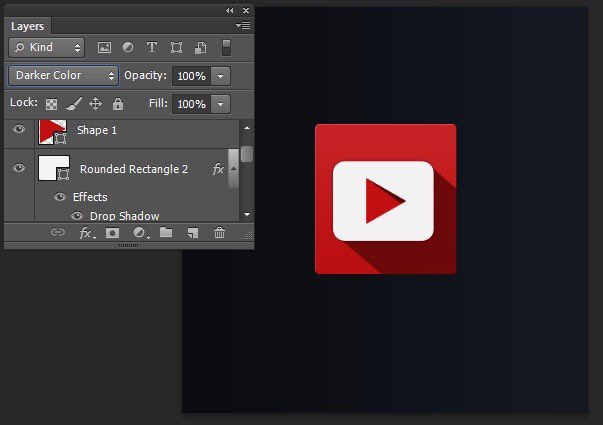Filter for type layers icon
603x425 pixels.
(152, 47)
